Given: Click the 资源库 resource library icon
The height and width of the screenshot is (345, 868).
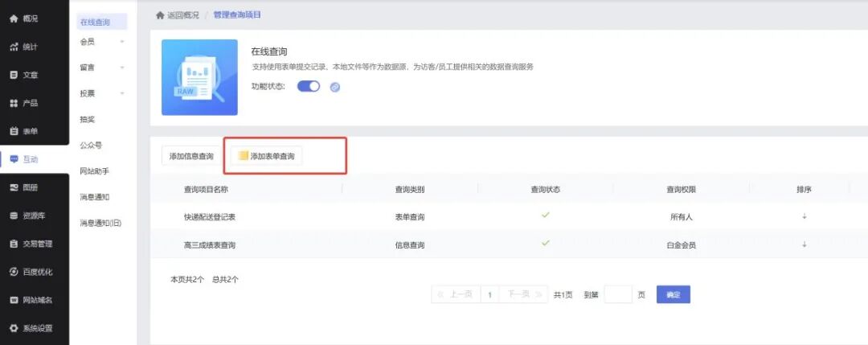Looking at the screenshot, I should click(14, 216).
